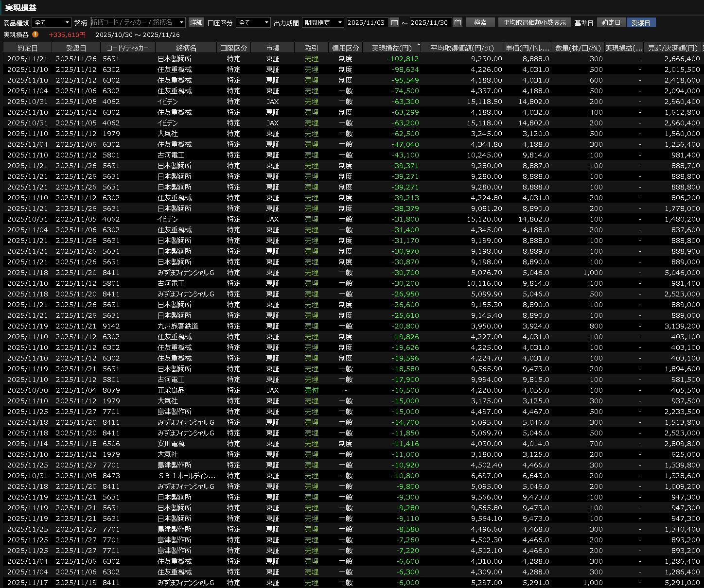Select 安川電機 row
Screen dimensions: 704x588
(x=352, y=443)
